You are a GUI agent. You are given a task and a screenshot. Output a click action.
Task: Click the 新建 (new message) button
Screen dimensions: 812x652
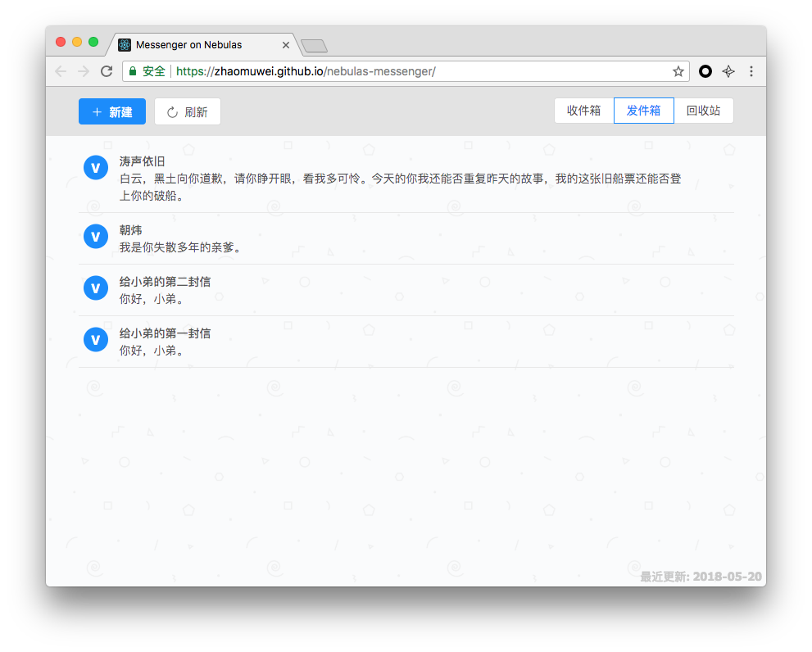112,111
